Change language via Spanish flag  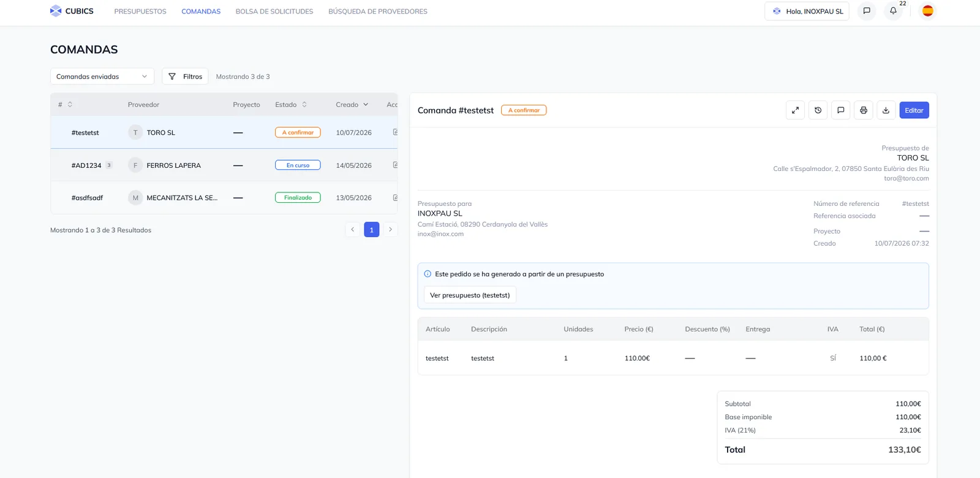pos(928,11)
